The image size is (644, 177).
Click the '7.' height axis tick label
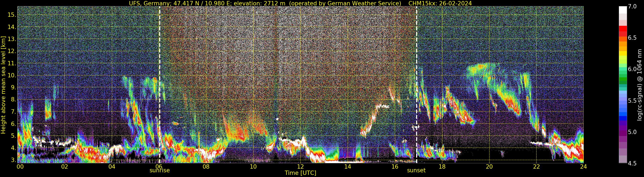point(13,112)
